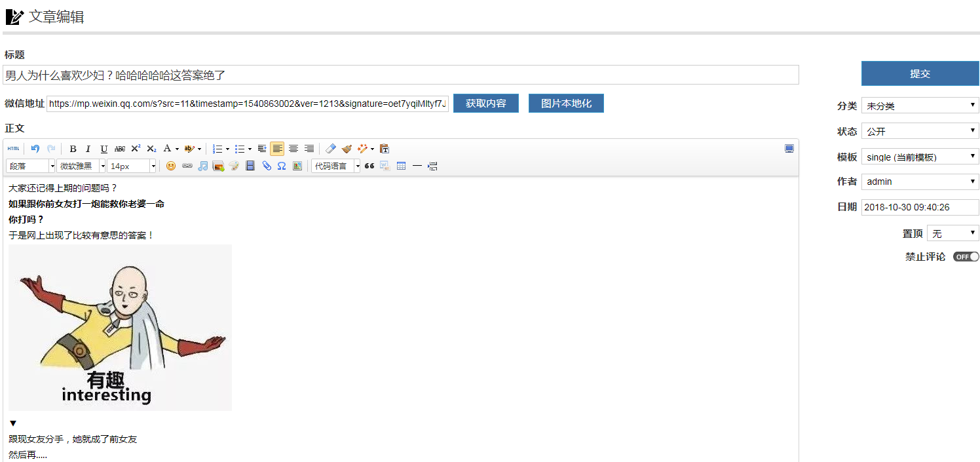This screenshot has width=980, height=462.
Task: Insert a special character with the Ω icon
Action: click(x=282, y=166)
